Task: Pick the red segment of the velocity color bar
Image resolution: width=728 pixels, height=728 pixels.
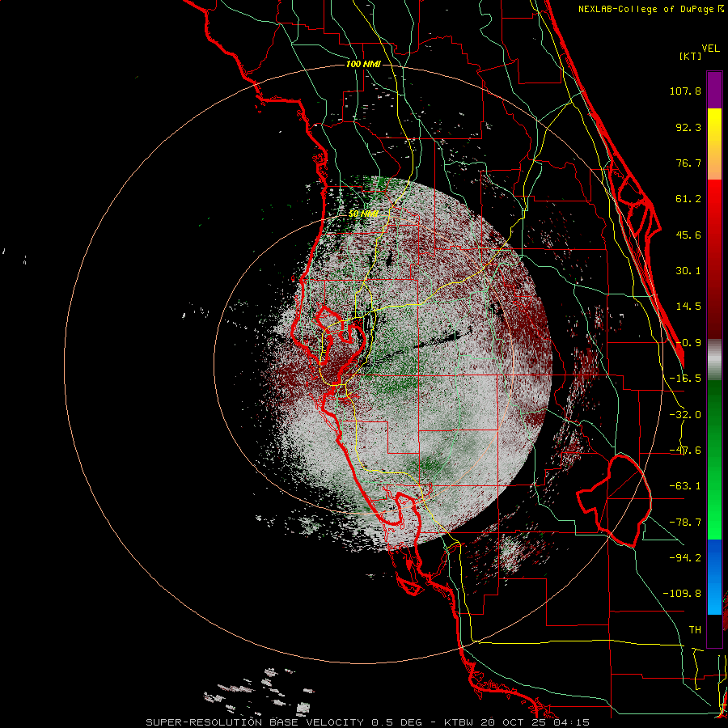Action: click(x=714, y=259)
